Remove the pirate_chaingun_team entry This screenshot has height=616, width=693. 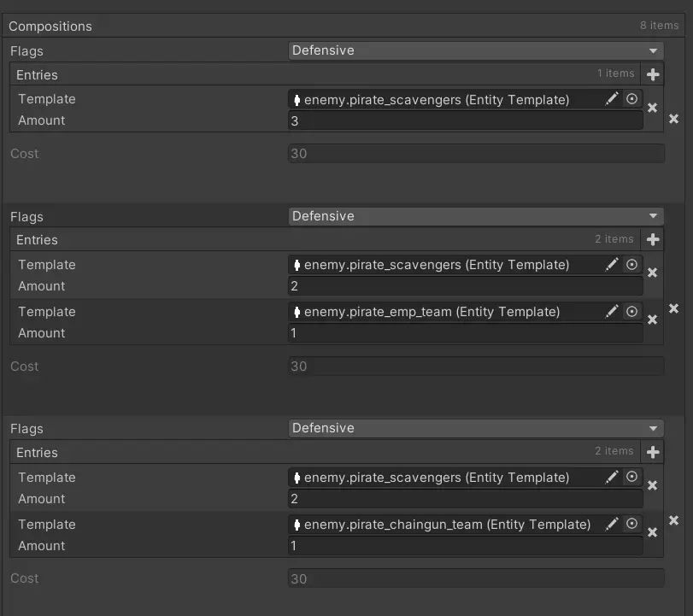tap(653, 532)
